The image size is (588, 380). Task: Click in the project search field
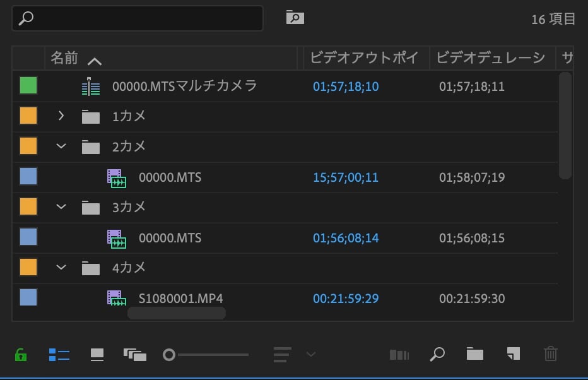(x=145, y=18)
